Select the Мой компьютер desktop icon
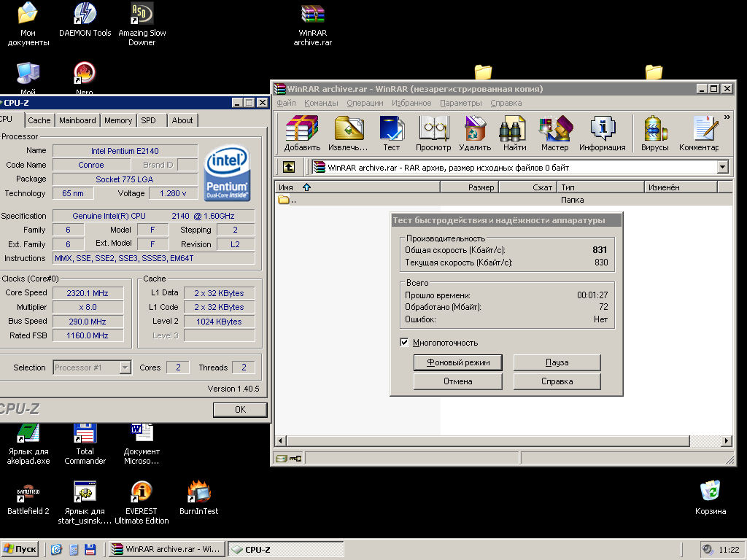 pos(28,78)
